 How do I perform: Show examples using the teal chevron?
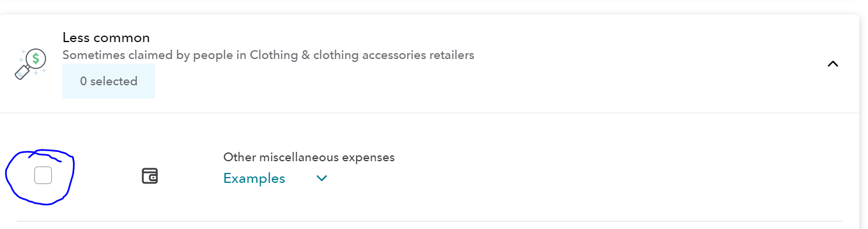(322, 178)
